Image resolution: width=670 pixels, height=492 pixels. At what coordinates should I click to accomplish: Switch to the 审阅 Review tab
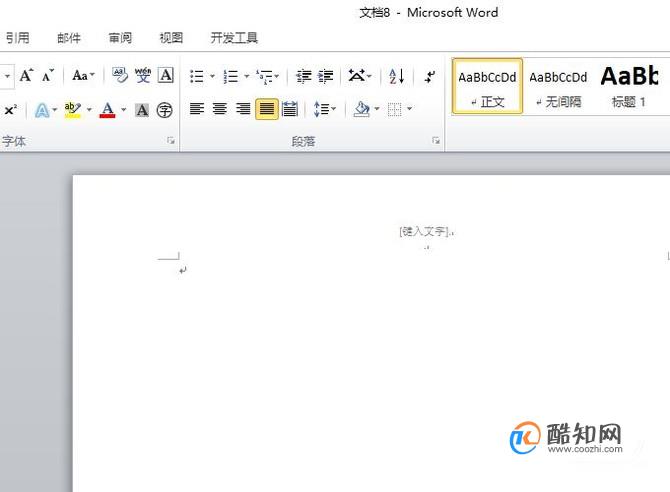click(120, 38)
